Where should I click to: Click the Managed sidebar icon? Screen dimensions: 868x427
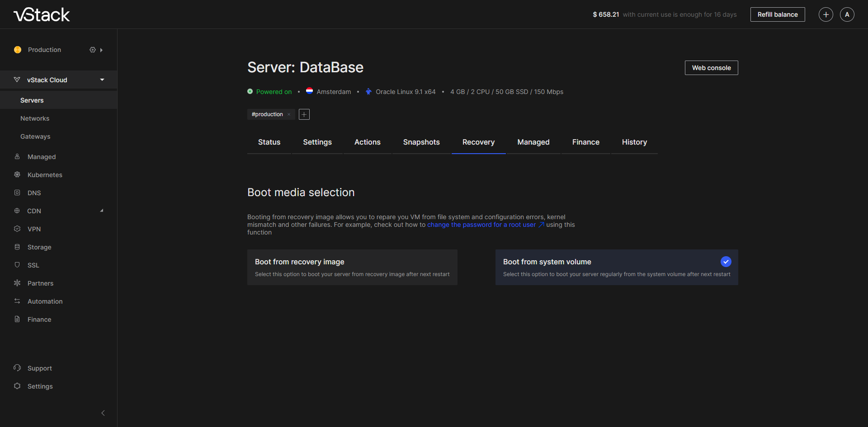pos(17,156)
